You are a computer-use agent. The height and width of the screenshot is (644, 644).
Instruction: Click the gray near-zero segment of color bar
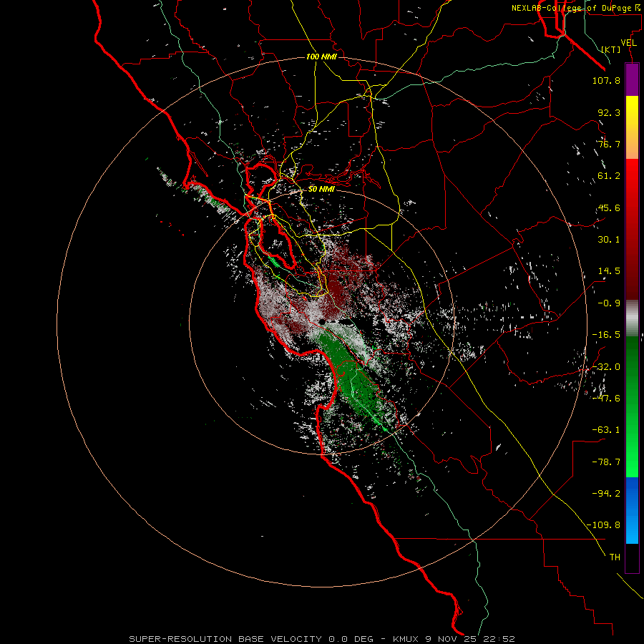click(632, 318)
